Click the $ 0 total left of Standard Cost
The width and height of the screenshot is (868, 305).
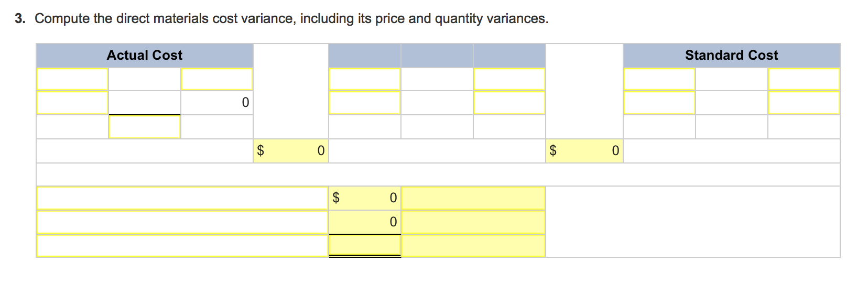coord(584,151)
